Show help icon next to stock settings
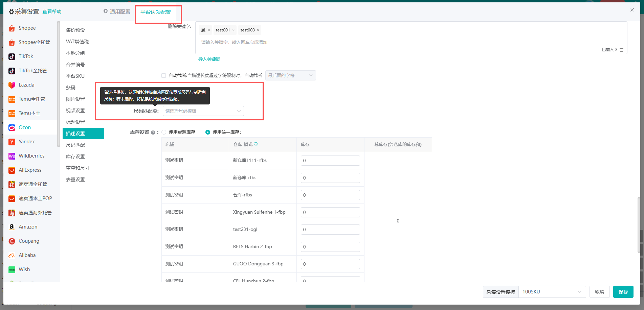 [x=153, y=133]
